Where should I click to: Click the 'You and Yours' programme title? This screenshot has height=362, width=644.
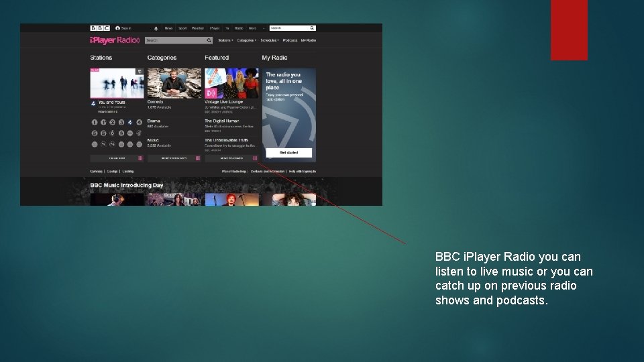[x=111, y=102]
